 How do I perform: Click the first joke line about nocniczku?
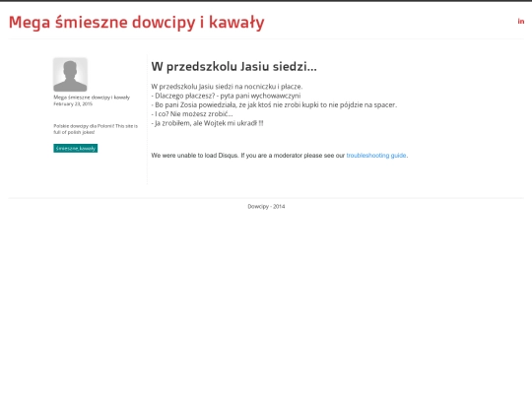tap(227, 87)
